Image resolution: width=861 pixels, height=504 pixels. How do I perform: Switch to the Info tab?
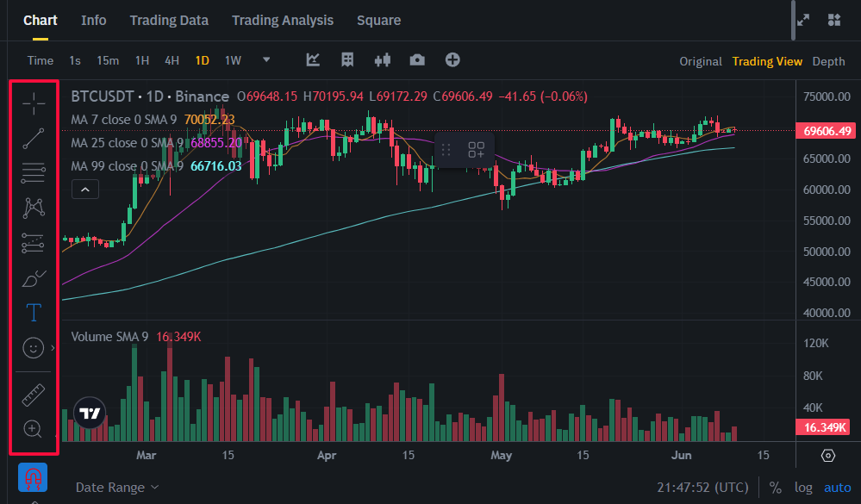coord(93,21)
